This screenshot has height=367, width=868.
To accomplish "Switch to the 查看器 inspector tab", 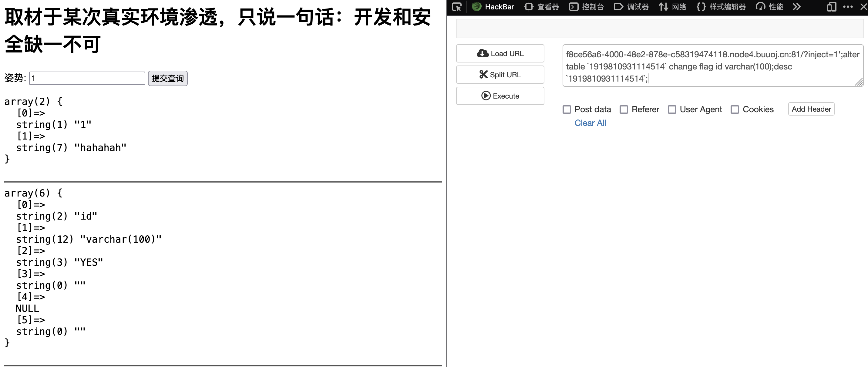I will tap(542, 7).
